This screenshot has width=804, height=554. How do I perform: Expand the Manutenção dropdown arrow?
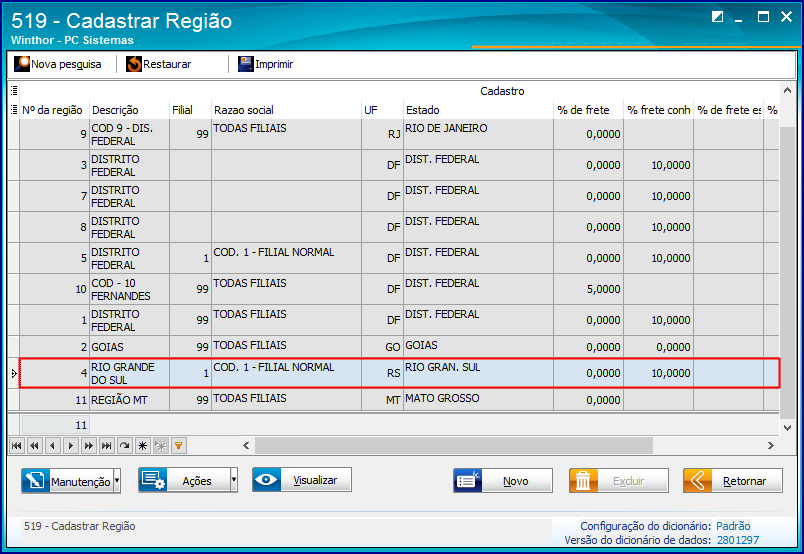tap(117, 481)
